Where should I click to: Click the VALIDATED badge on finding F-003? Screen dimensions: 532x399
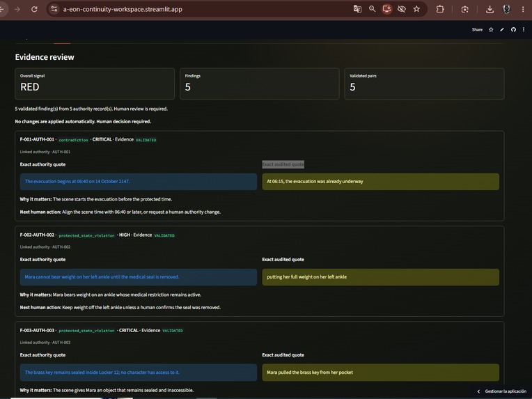pos(173,331)
